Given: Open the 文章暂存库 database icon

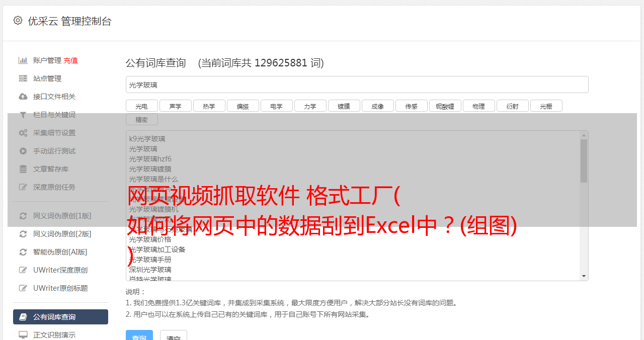Looking at the screenshot, I should click(23, 169).
